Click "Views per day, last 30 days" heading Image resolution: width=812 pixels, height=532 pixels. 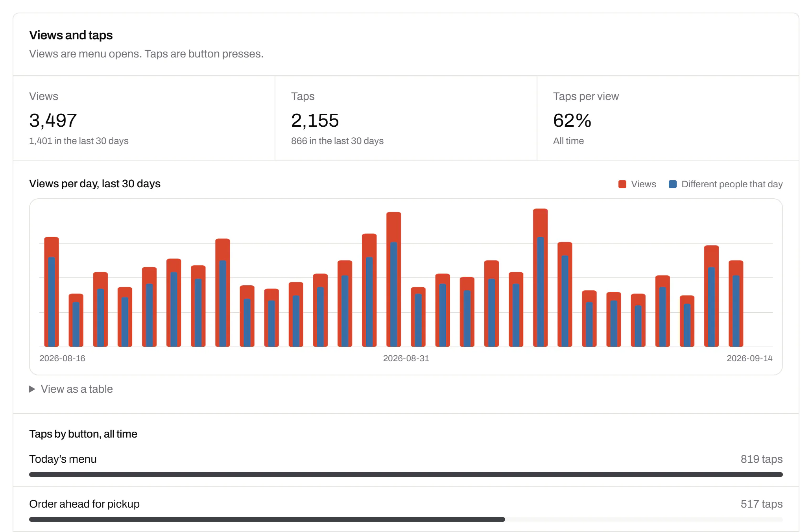[95, 184]
